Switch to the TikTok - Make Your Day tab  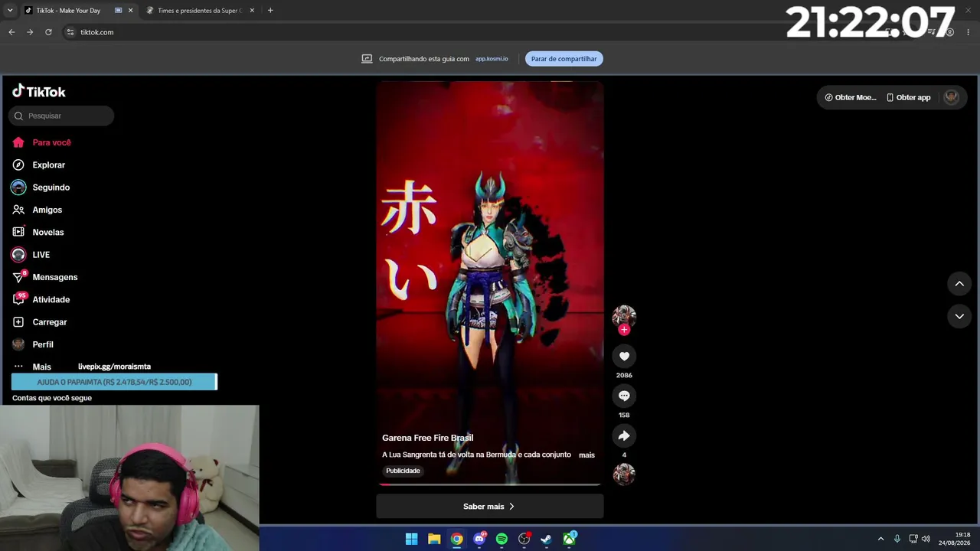click(x=68, y=11)
